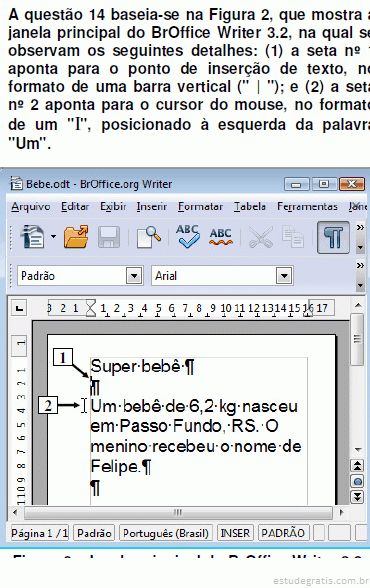Viewport: 370px width, 588px height.
Task: Open the Padrão paragraph style dropdown
Action: click(134, 276)
